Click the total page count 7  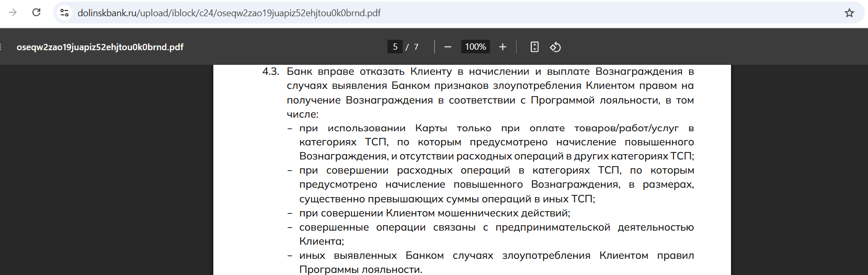click(416, 47)
